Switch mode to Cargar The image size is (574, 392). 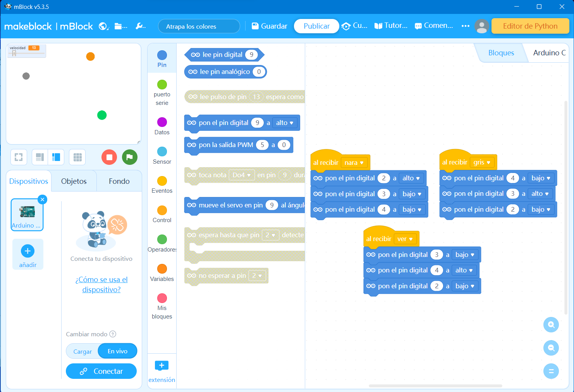click(x=82, y=351)
